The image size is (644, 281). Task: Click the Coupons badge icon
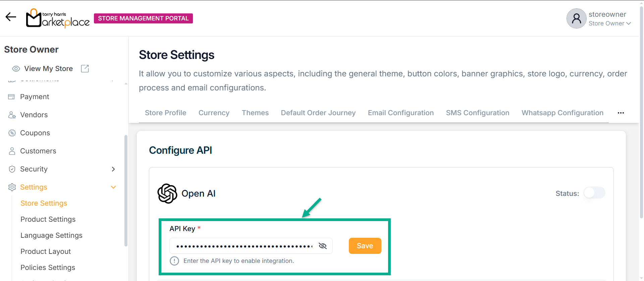[x=12, y=133]
